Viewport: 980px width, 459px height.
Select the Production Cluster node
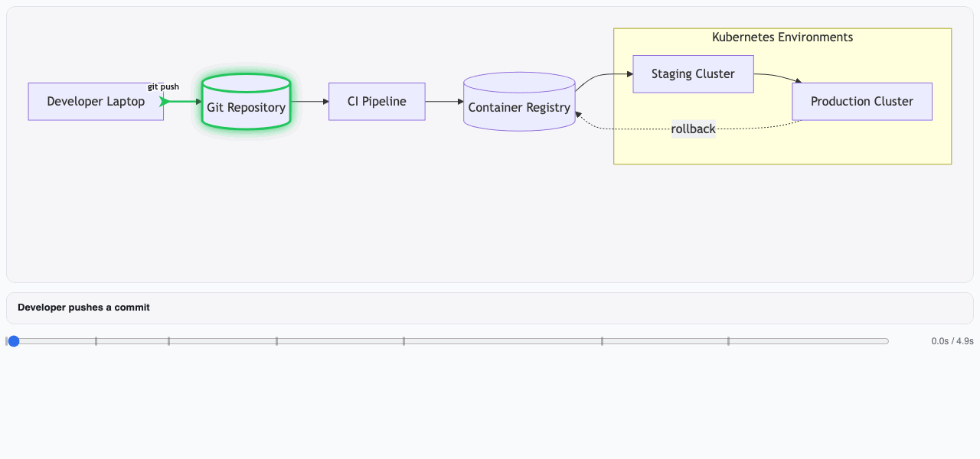click(x=862, y=102)
